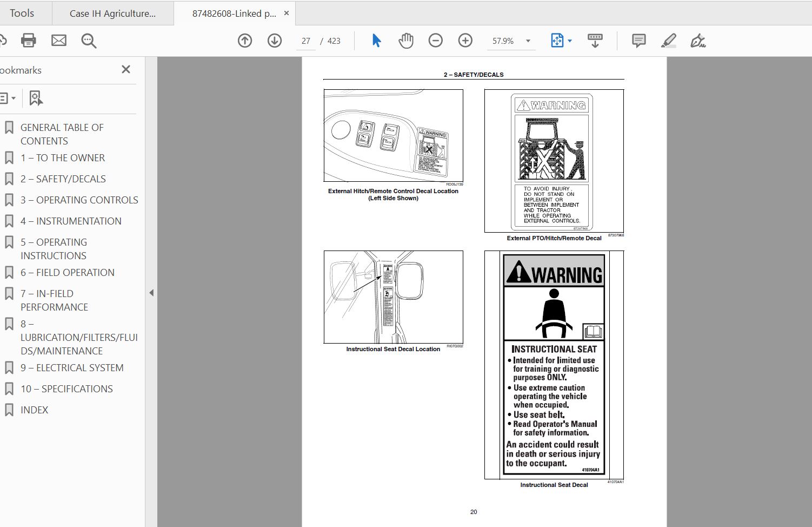Open the 57.9% zoom level dropdown

pos(528,41)
